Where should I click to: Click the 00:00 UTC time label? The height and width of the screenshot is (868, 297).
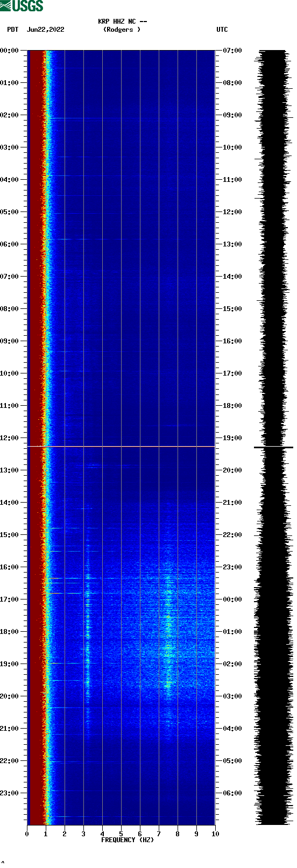tap(232, 599)
